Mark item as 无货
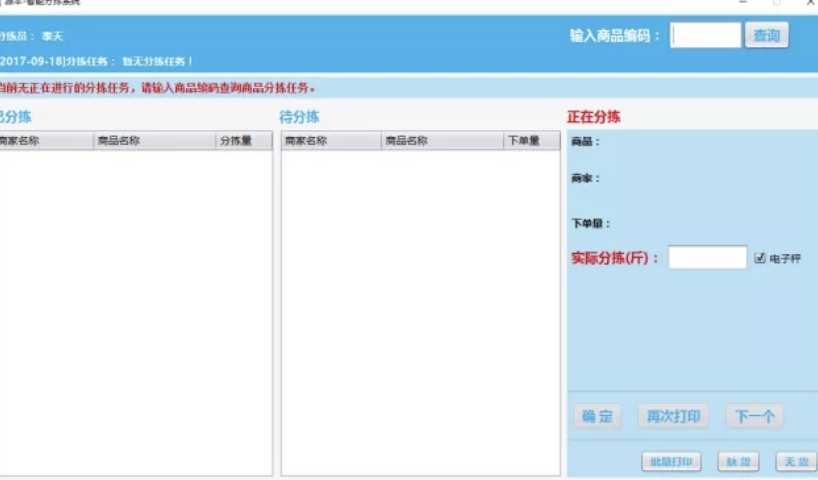Viewport: 818px width, 480px height. click(x=796, y=461)
